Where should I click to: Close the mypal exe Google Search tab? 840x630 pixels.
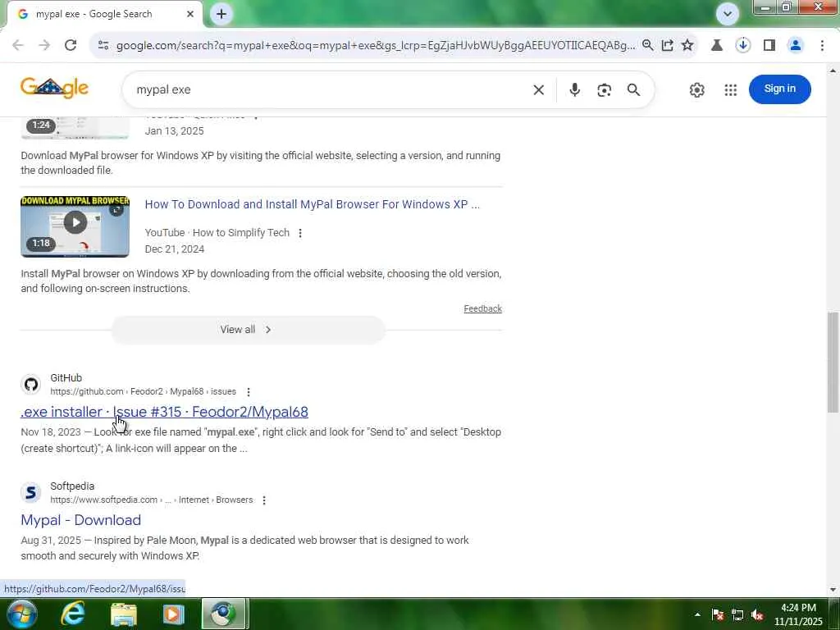190,14
